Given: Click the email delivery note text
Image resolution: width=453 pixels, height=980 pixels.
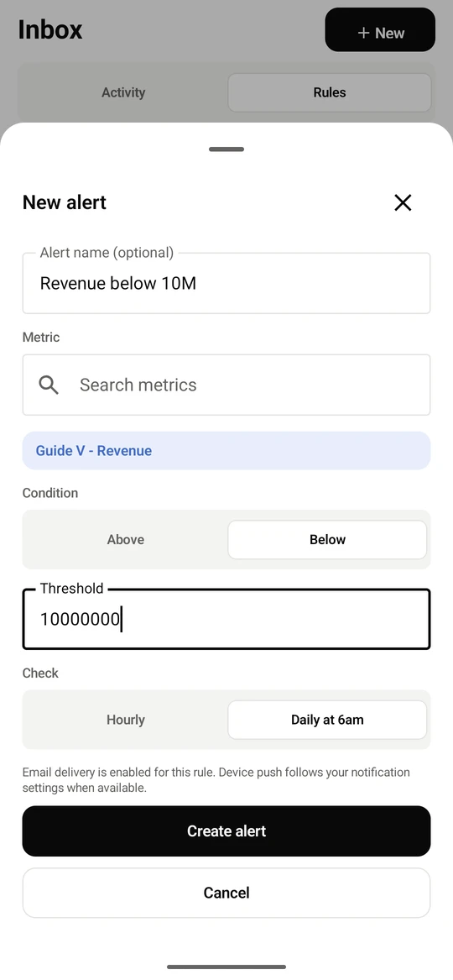Looking at the screenshot, I should [216, 780].
